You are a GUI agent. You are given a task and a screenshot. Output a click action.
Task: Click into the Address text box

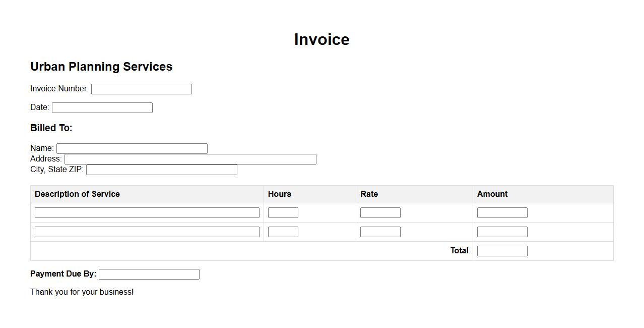[x=190, y=159]
